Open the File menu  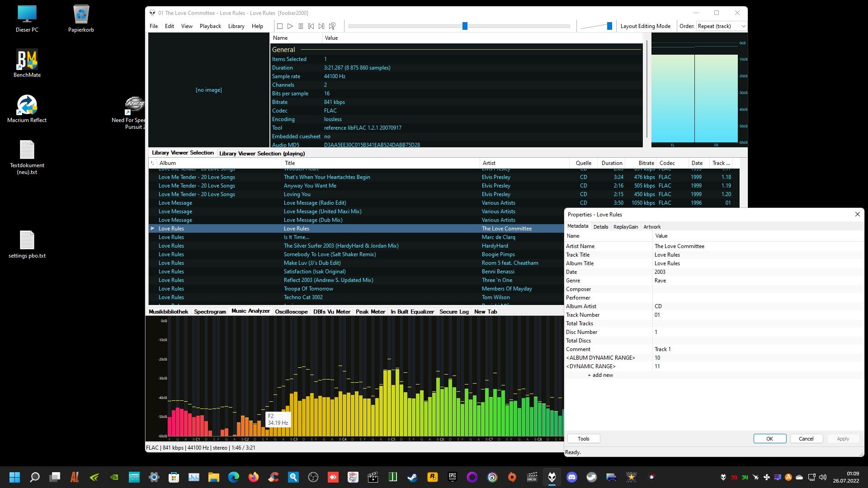click(x=154, y=26)
